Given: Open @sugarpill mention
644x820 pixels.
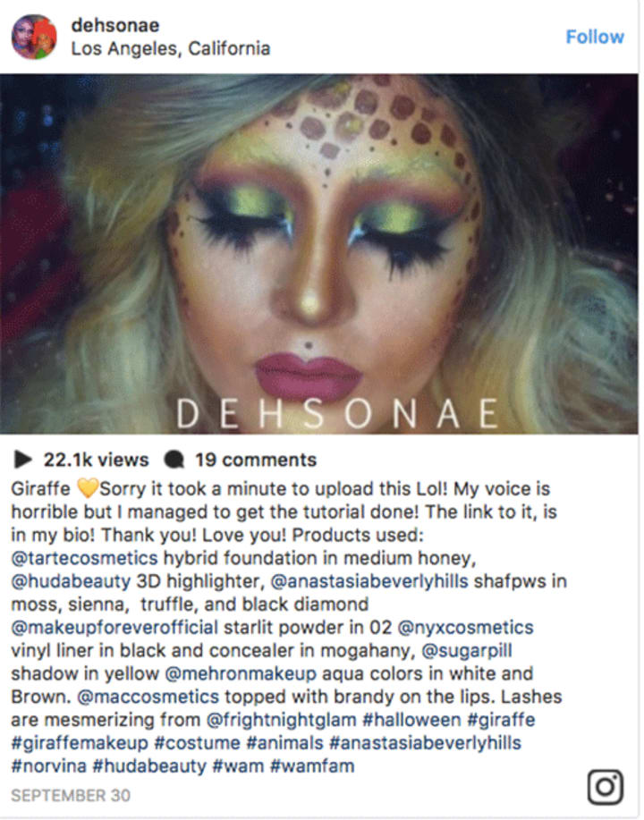Looking at the screenshot, I should (467, 650).
